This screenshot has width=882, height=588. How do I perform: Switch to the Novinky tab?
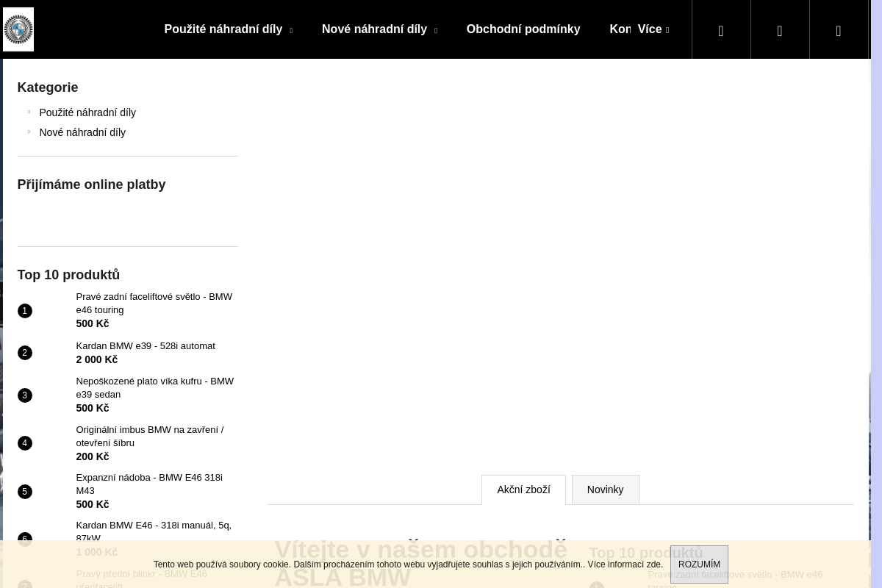click(x=605, y=490)
